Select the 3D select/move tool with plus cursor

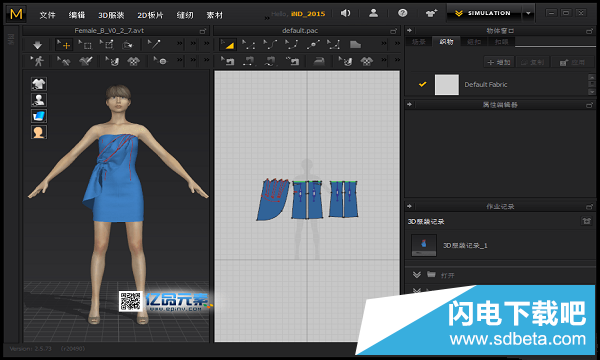coord(64,45)
